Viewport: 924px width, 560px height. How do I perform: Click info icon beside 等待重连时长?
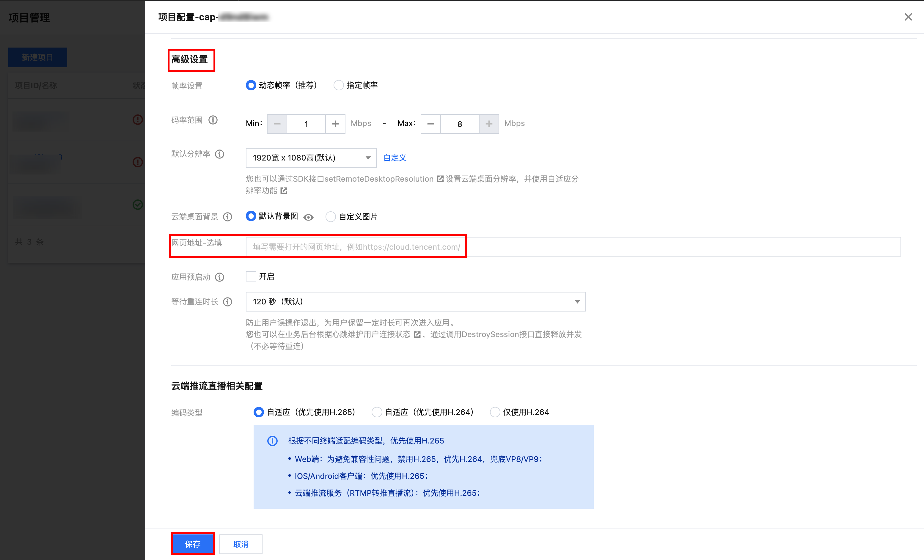click(x=228, y=302)
